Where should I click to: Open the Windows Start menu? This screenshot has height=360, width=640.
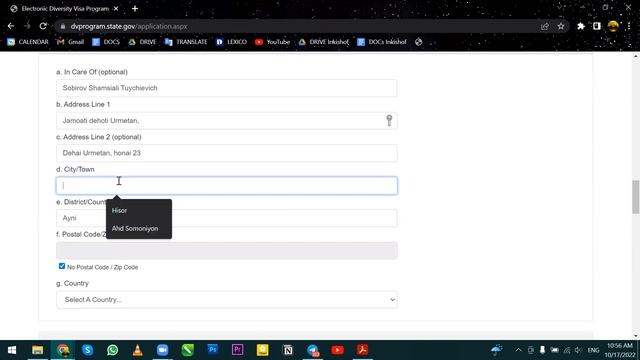click(x=12, y=350)
